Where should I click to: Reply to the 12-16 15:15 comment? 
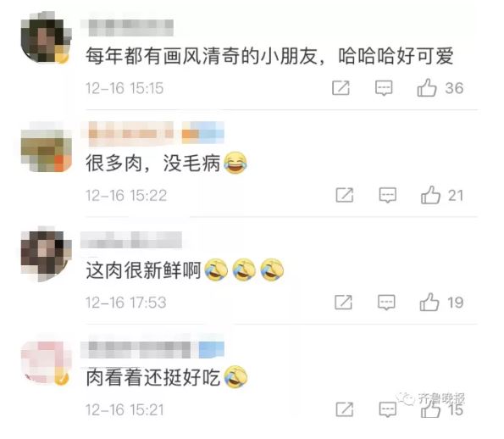click(384, 88)
